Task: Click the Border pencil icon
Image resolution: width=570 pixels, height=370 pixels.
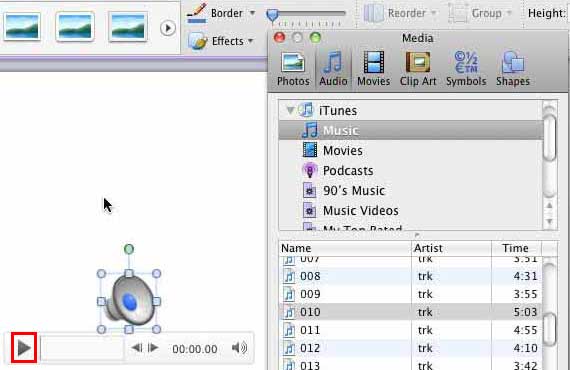Action: (x=197, y=13)
